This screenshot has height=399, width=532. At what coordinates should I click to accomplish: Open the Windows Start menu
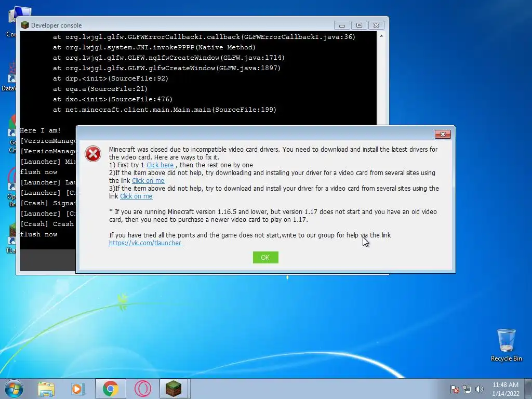(x=14, y=389)
